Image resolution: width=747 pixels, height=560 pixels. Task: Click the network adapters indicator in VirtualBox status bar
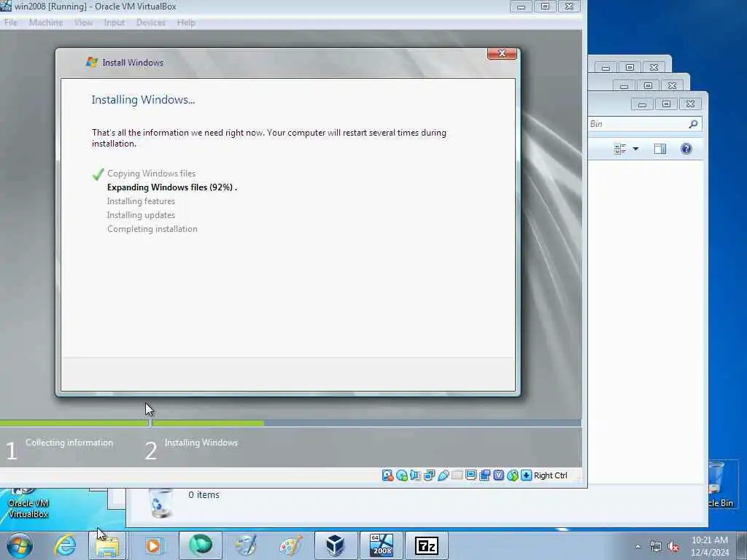(429, 475)
